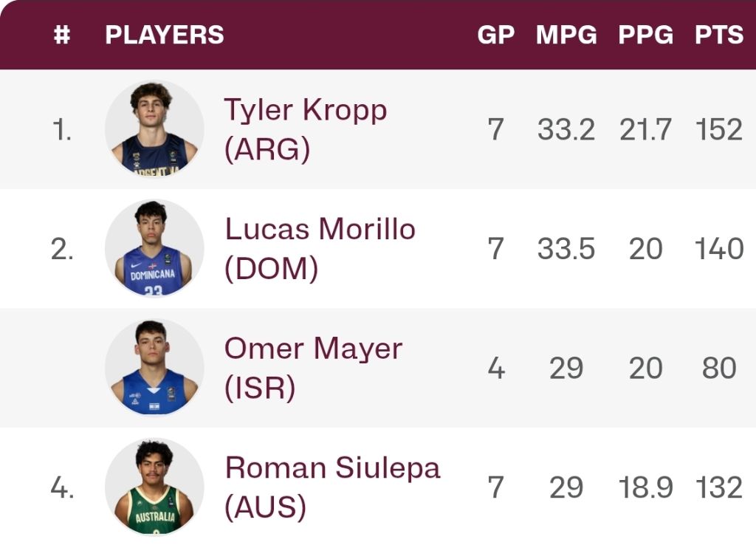Sort table by MPG column header

tap(566, 35)
